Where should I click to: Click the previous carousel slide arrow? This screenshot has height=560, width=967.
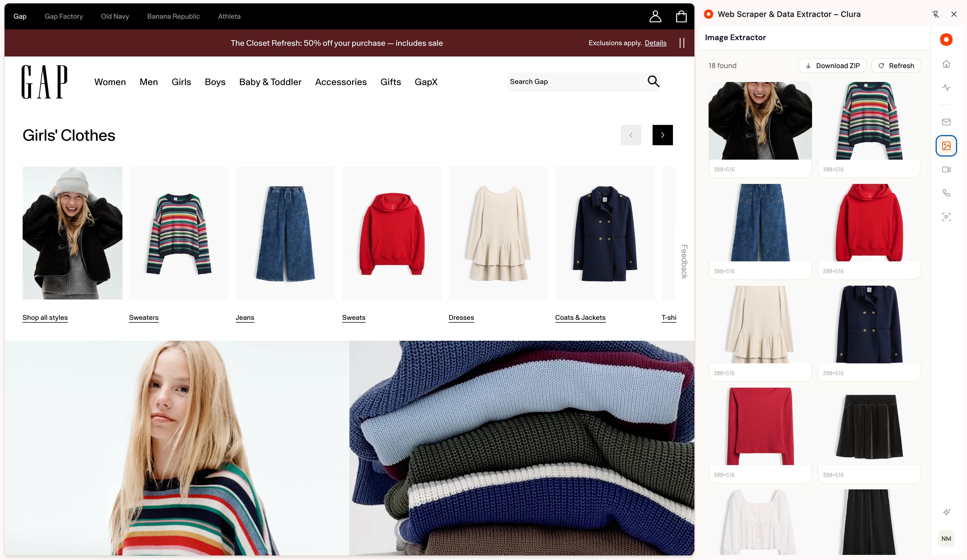(x=631, y=135)
